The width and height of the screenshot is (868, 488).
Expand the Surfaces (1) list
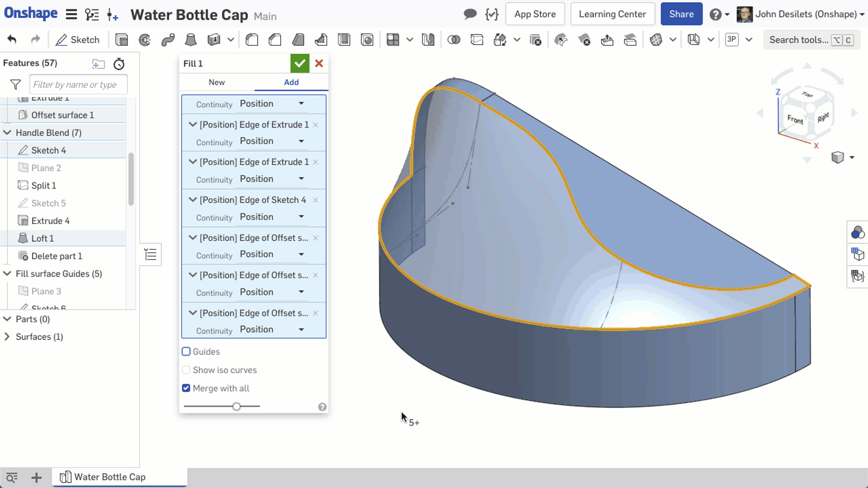tap(7, 337)
